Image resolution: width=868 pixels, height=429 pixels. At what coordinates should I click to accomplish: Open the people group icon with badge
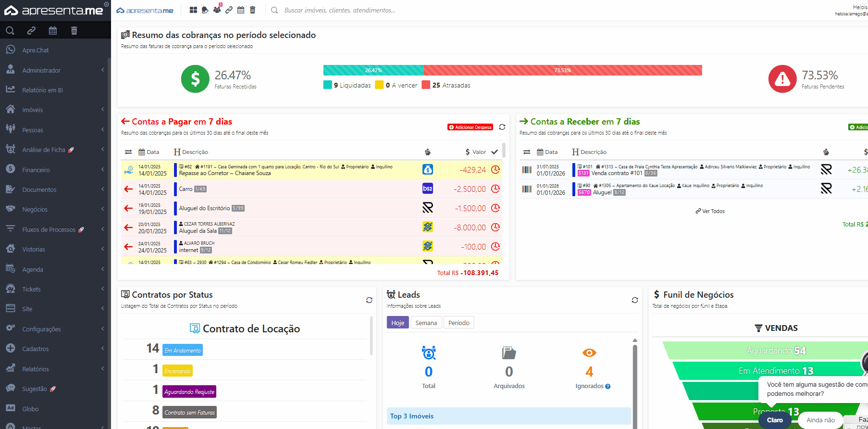click(217, 9)
